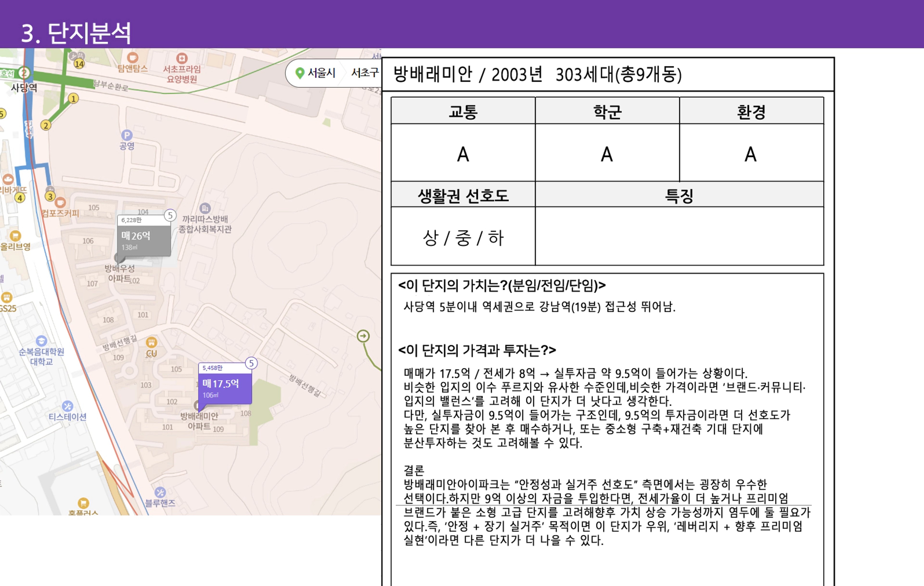Click the 탐앤탐스 cafe icon on map
This screenshot has width=924, height=586.
(x=132, y=58)
